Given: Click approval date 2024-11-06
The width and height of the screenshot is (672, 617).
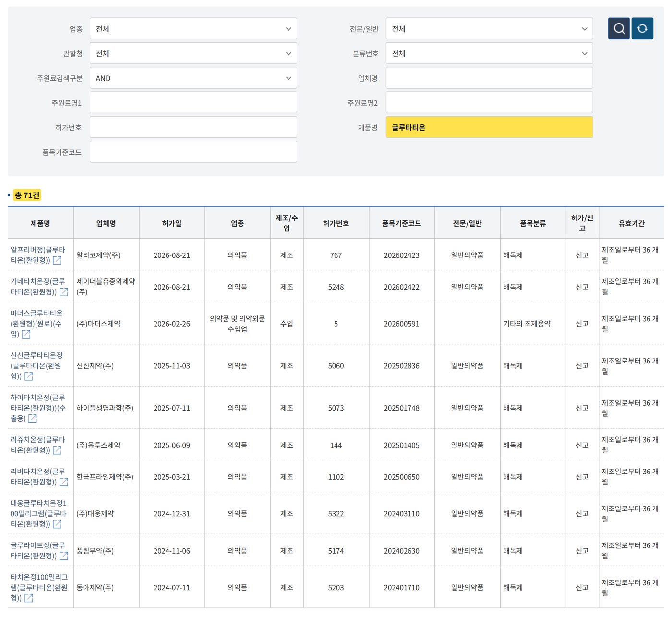Looking at the screenshot, I should coord(172,551).
